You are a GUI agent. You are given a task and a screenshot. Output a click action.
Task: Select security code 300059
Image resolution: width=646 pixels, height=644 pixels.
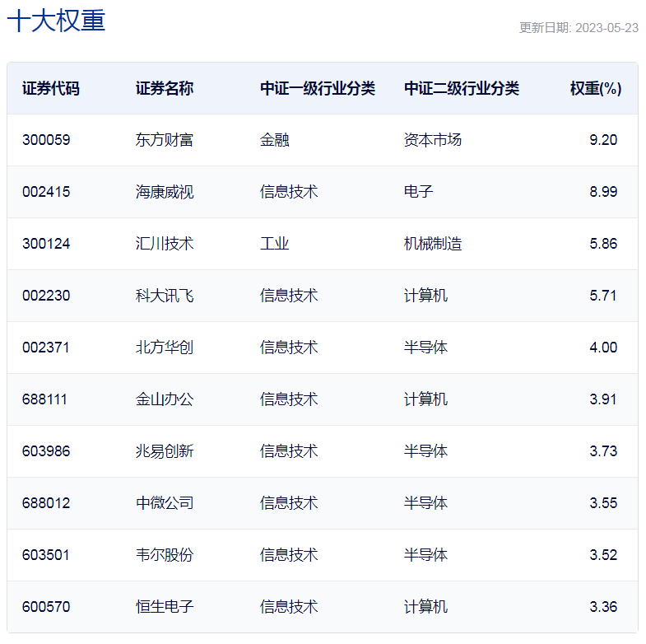point(46,140)
